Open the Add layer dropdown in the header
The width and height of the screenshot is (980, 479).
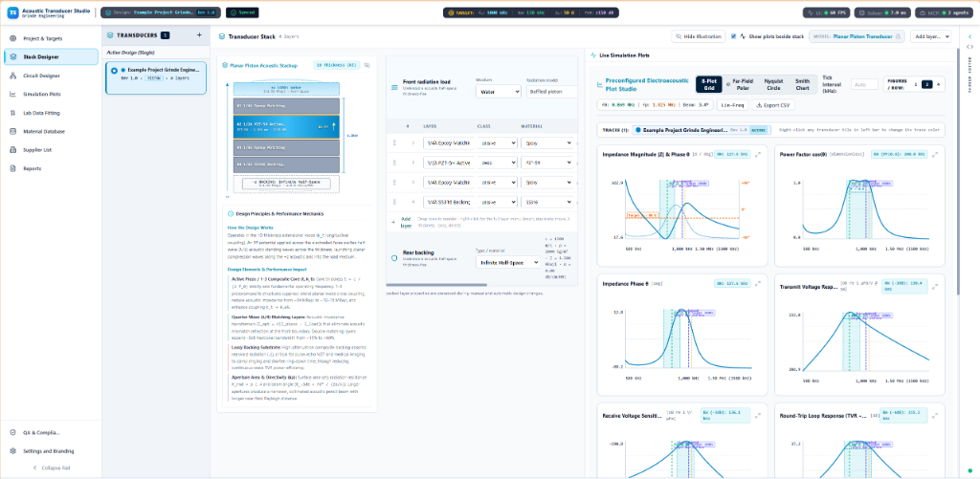(x=930, y=36)
